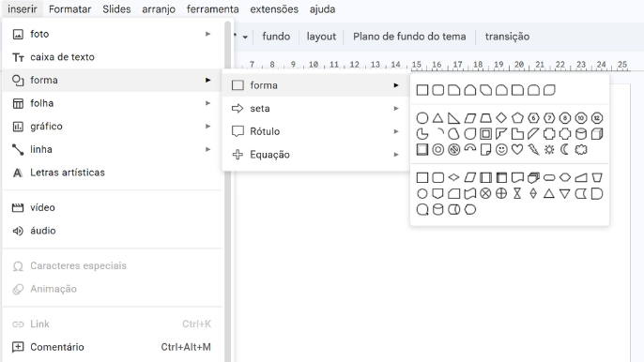Insert the decagon shape labeled 10
The width and height of the screenshot is (644, 362).
click(x=581, y=118)
